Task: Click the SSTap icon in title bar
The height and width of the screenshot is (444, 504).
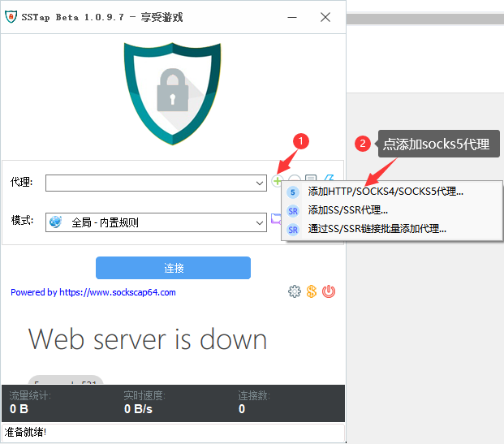Action: tap(11, 17)
